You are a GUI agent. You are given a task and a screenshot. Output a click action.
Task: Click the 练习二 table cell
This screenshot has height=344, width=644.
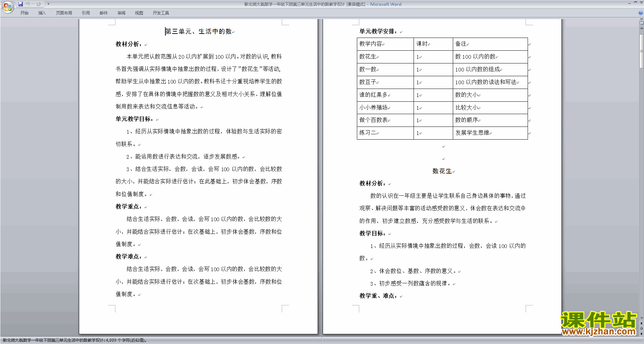click(385, 133)
